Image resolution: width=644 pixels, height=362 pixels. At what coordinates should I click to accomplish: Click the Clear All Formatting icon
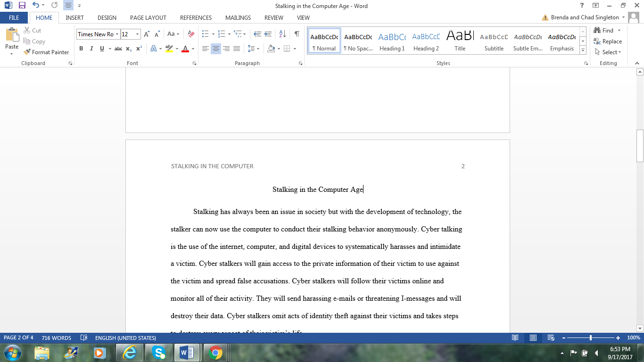click(191, 34)
